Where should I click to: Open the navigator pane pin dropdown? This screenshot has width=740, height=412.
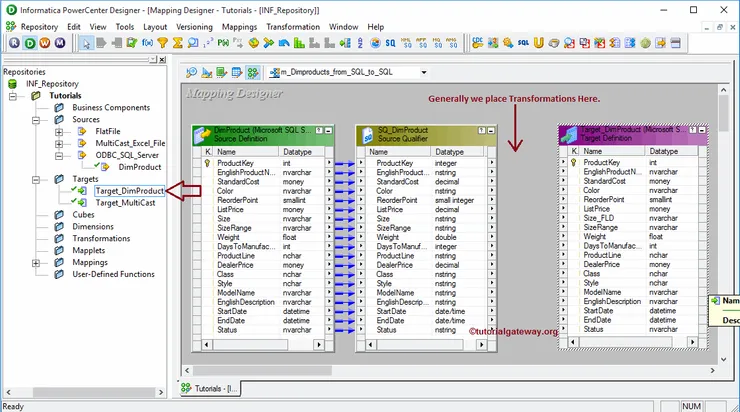(x=153, y=59)
